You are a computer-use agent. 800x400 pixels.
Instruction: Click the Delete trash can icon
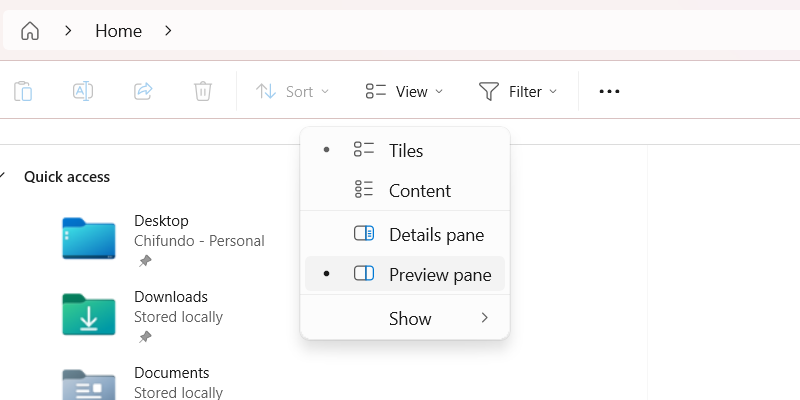[203, 92]
